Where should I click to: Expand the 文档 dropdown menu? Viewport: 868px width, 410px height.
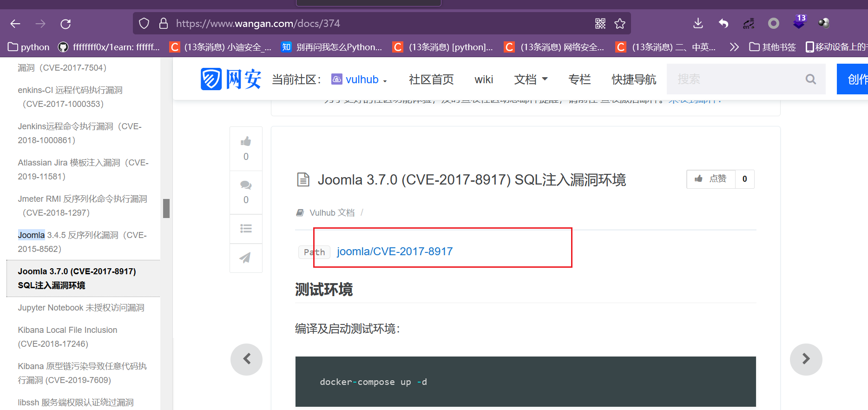coord(531,79)
